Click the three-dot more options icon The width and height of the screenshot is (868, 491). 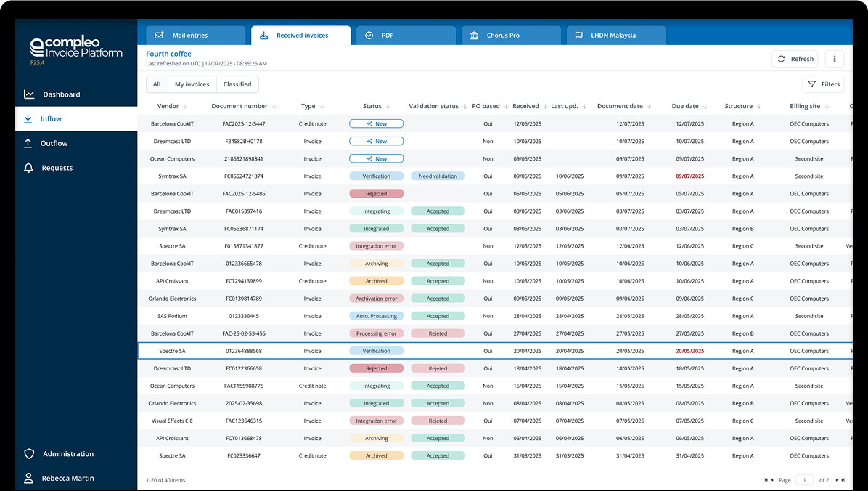(835, 60)
